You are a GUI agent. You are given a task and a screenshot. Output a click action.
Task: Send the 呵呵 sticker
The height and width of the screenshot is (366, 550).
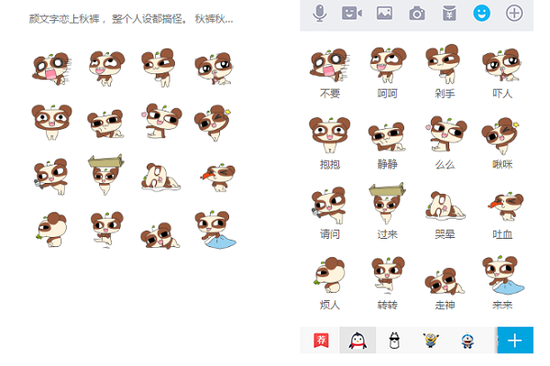click(388, 65)
